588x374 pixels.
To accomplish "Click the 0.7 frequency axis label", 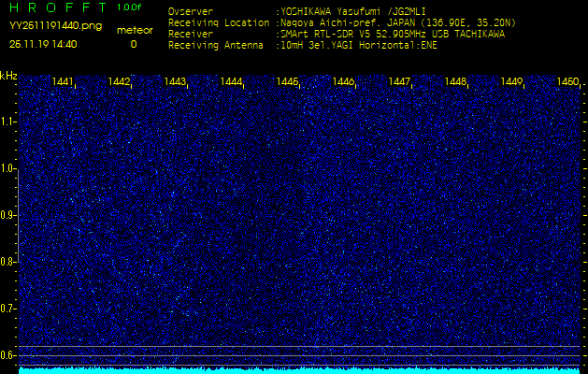I will [7, 309].
